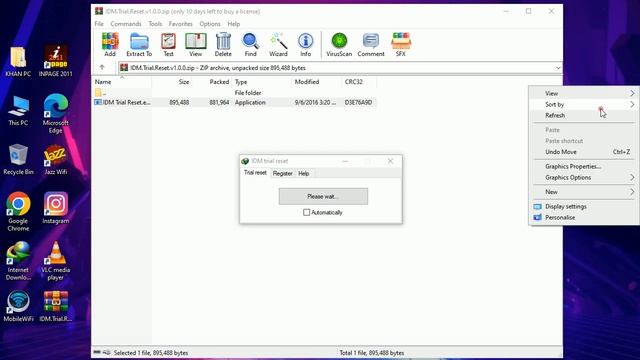Click the Info toolbar icon
Viewport: 640px width, 360px height.
click(305, 44)
